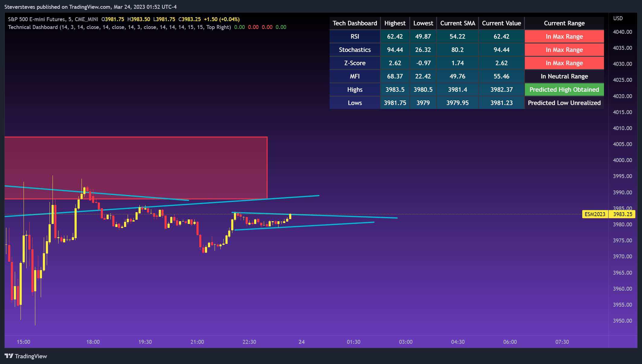Viewport: 642px width, 364px height.
Task: Click the 3983.25 current price label
Action: click(x=622, y=214)
